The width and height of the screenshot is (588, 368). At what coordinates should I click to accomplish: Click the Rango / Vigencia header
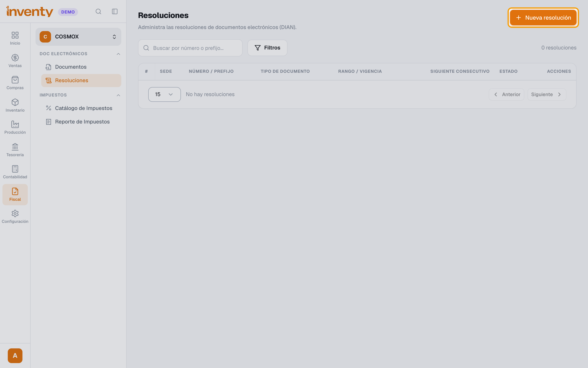tap(360, 71)
